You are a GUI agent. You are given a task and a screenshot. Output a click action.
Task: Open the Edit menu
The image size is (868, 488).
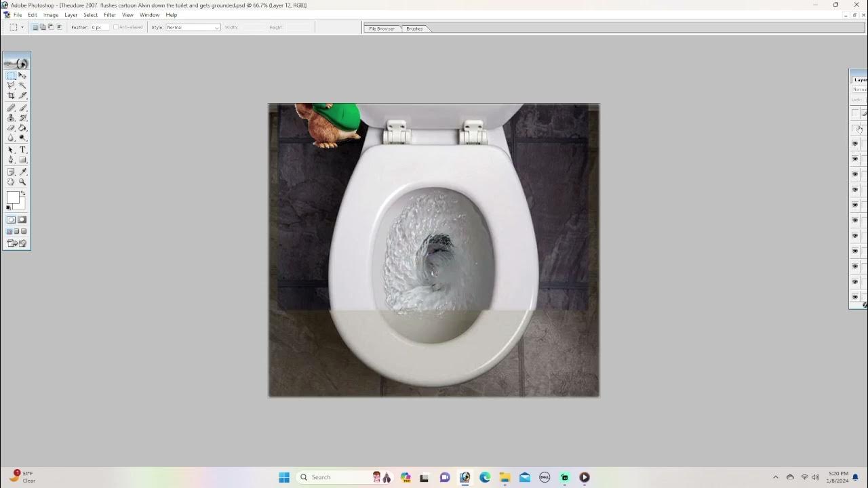[x=33, y=15]
